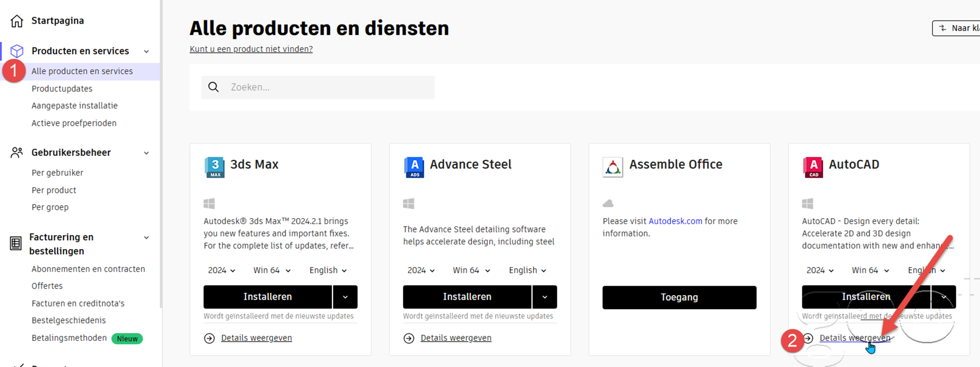Open the 3ds Max version 2024 dropdown
Viewport: 980px width, 367px height.
pos(221,270)
